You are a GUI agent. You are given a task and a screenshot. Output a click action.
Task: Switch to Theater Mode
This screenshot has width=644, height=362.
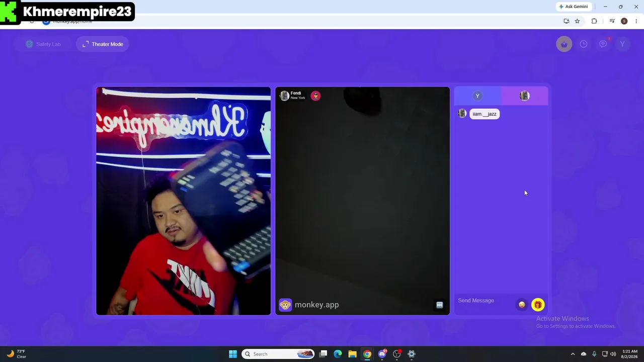point(103,44)
